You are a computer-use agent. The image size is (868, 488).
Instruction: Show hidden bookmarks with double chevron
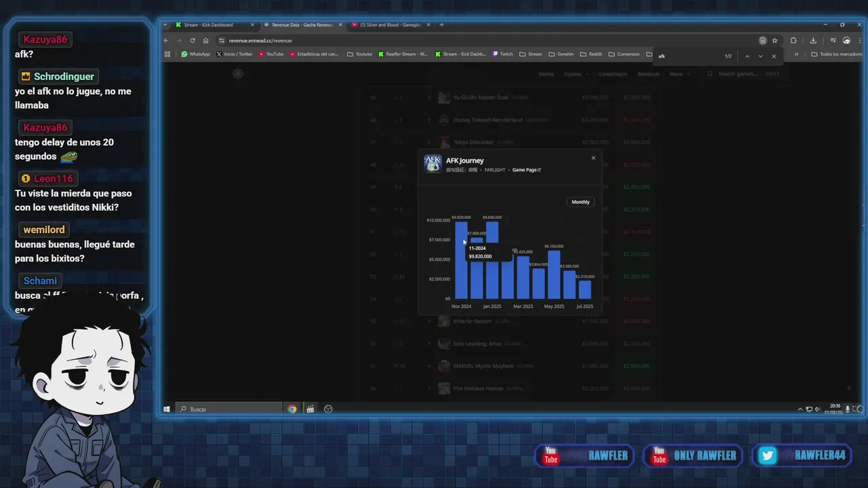pyautogui.click(x=796, y=54)
